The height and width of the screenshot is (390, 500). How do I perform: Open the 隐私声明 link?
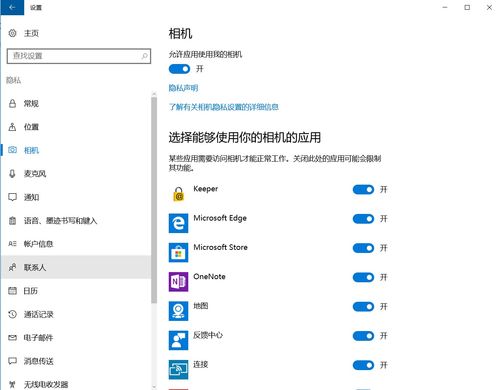click(x=183, y=88)
